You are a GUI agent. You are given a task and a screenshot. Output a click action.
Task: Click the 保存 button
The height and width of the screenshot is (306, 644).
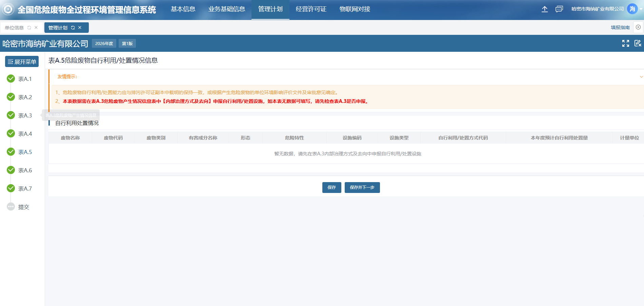(331, 188)
